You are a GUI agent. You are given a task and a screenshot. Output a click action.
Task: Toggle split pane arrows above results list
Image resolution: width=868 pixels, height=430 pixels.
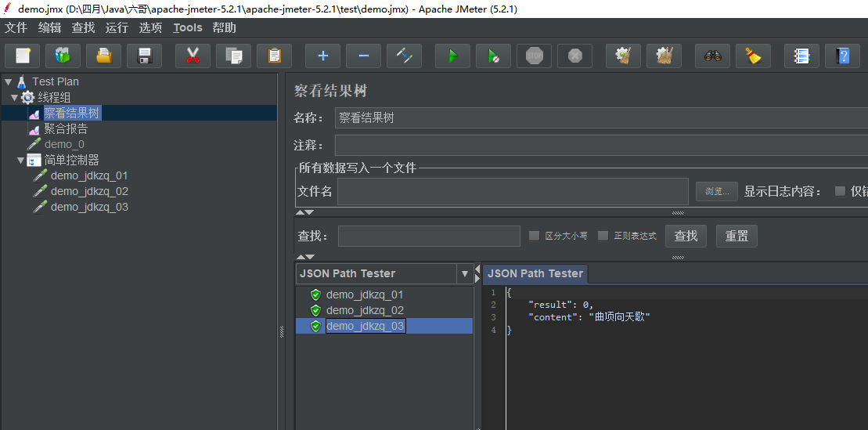pyautogui.click(x=304, y=257)
